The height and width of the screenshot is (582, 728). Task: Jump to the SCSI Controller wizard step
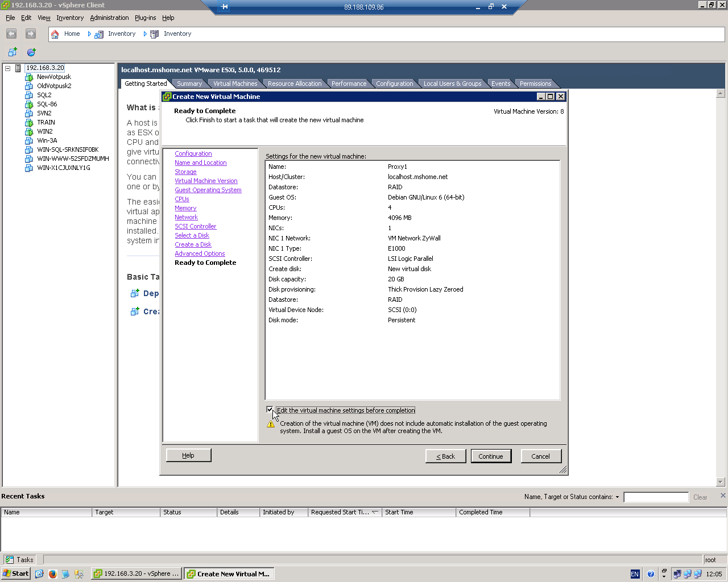click(196, 226)
